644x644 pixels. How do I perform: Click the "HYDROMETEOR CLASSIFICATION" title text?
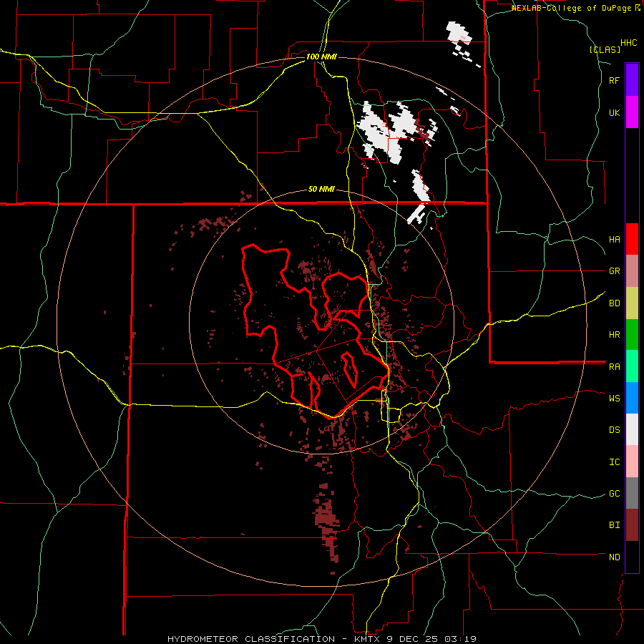251,639
